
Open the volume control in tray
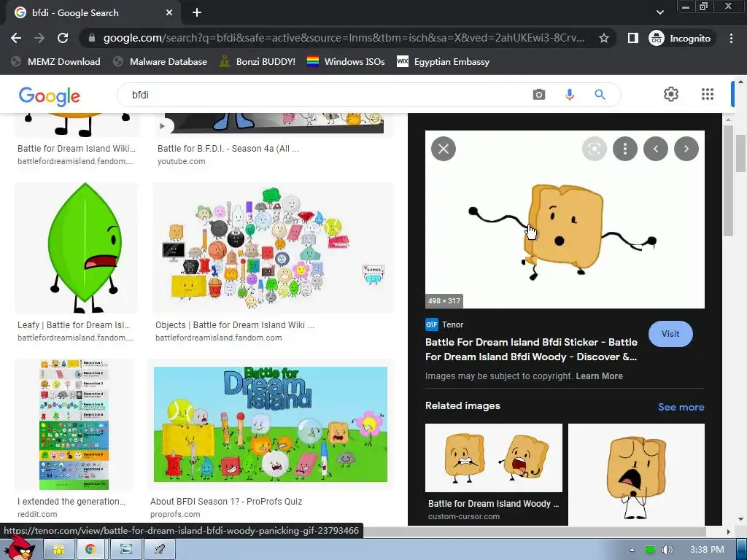point(667,550)
